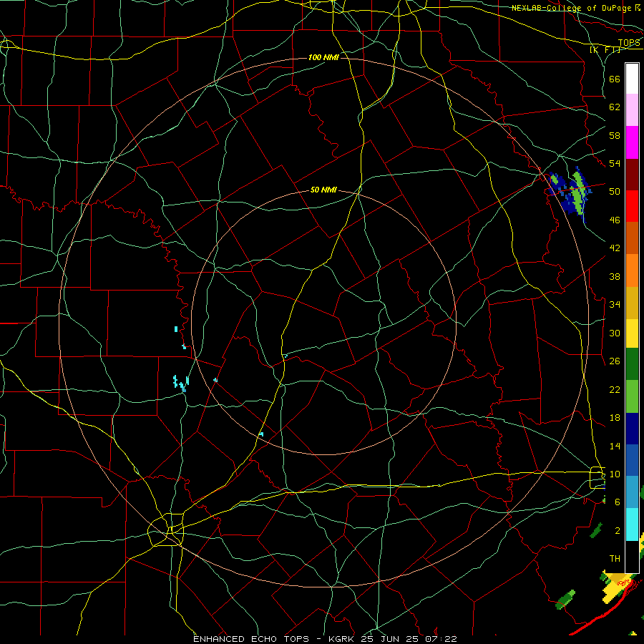Click the light pink legend swatch

tap(632, 109)
